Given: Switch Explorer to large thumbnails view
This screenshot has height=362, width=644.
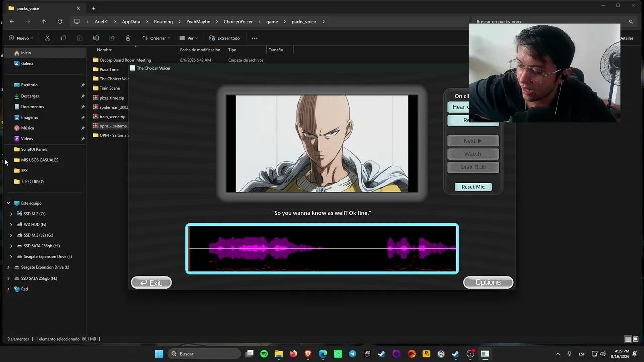Looking at the screenshot, I should click(x=636, y=339).
